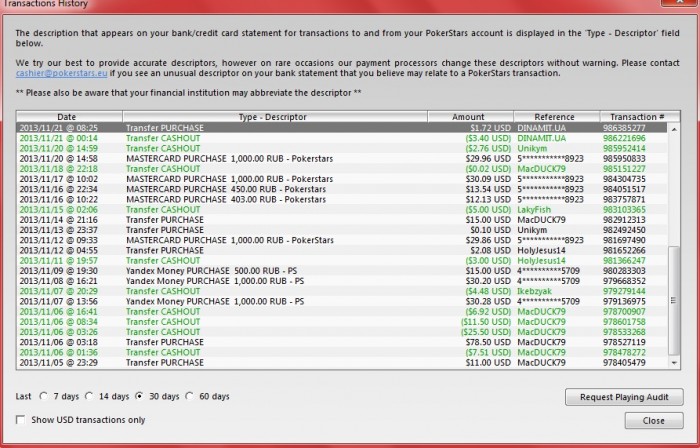Click the Request Playing Audit button
Screen dimensions: 700x448
(x=624, y=397)
